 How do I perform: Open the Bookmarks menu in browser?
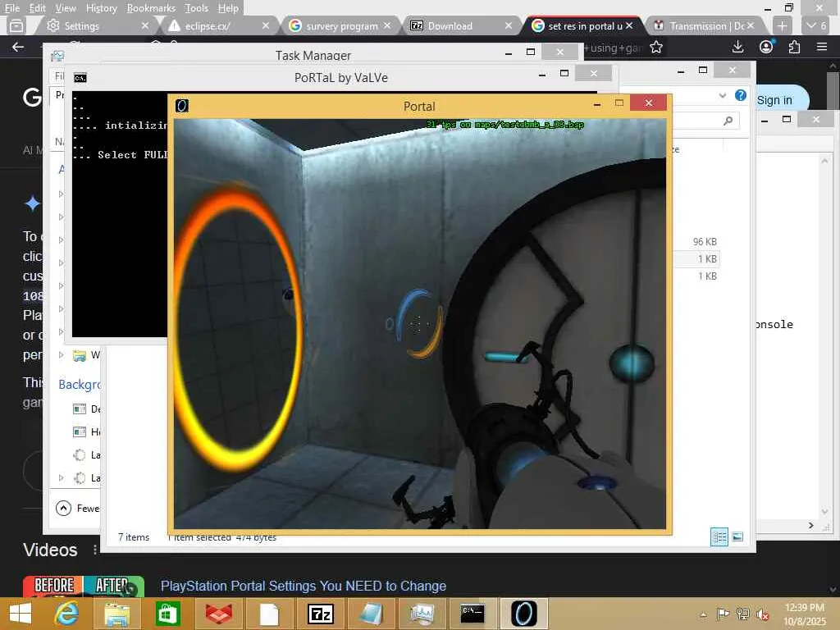(x=151, y=8)
